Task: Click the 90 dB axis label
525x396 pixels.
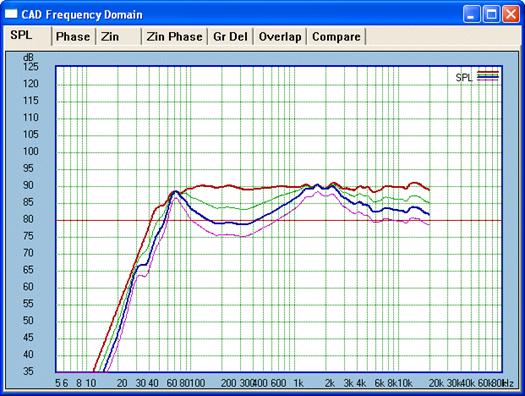Action: click(28, 185)
